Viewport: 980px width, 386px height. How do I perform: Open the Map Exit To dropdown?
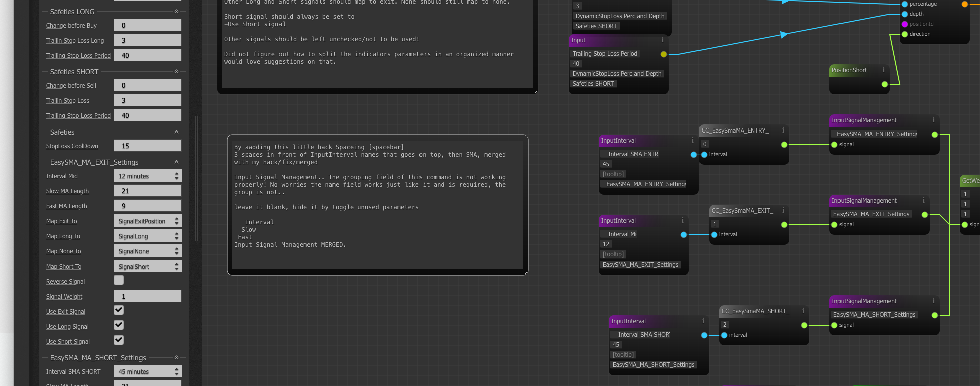(x=148, y=221)
